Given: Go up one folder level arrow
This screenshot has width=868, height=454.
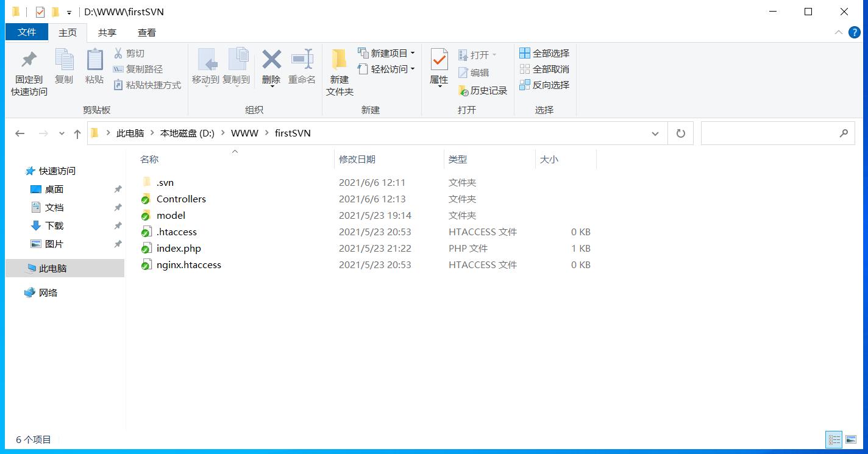Looking at the screenshot, I should click(77, 133).
